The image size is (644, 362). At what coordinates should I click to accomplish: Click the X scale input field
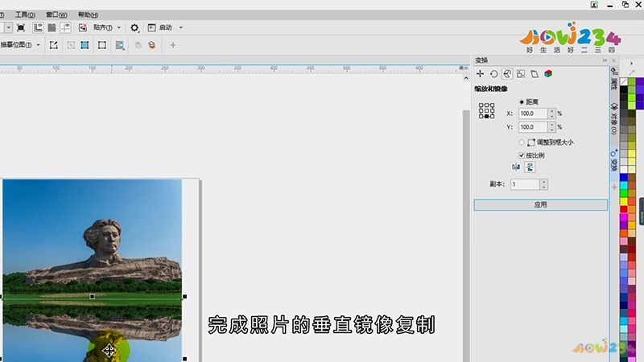point(533,113)
